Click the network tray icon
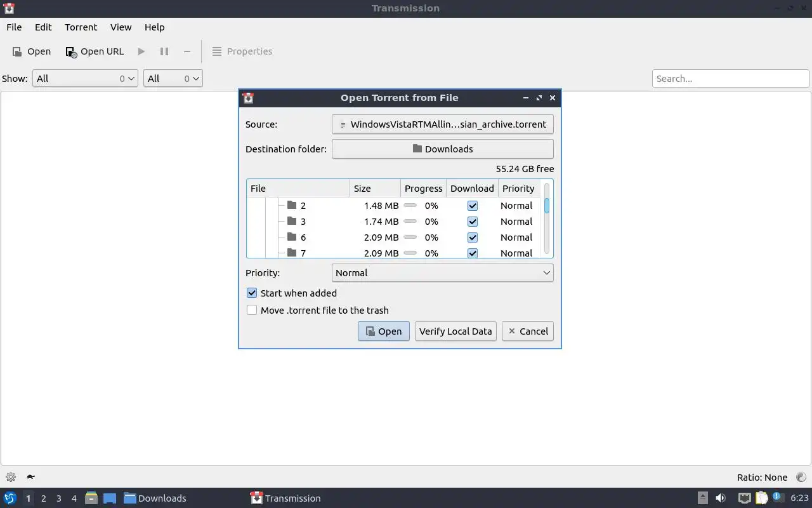812x508 pixels. (x=745, y=498)
